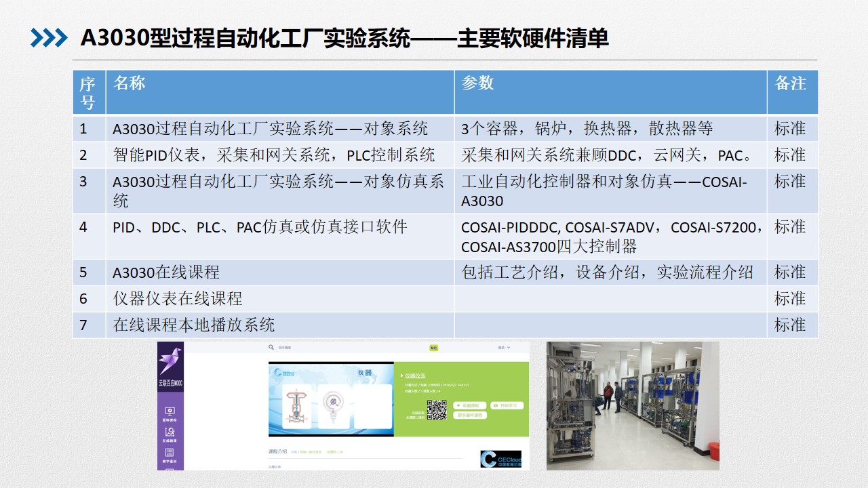Click the 课程介绍 heading in MOOC page
868x488 pixels.
[278, 451]
